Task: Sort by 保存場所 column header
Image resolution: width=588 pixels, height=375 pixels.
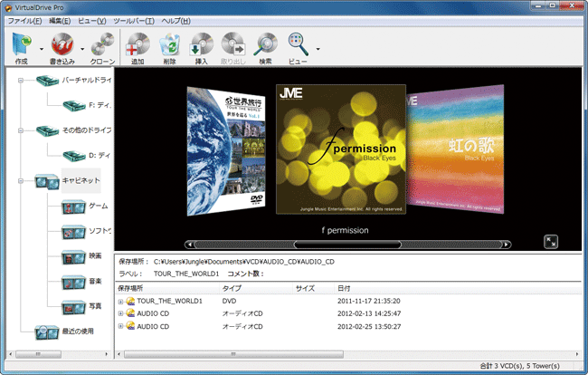Action: point(166,288)
